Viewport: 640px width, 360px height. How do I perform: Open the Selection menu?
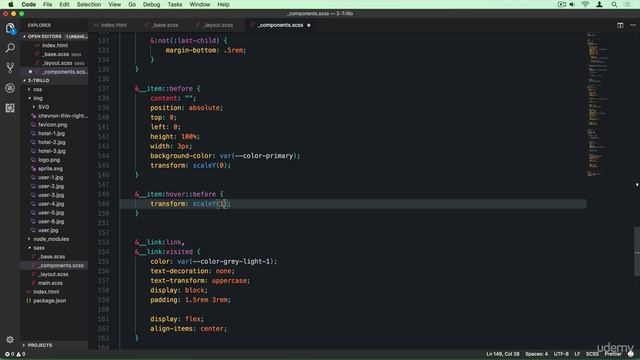point(89,4)
